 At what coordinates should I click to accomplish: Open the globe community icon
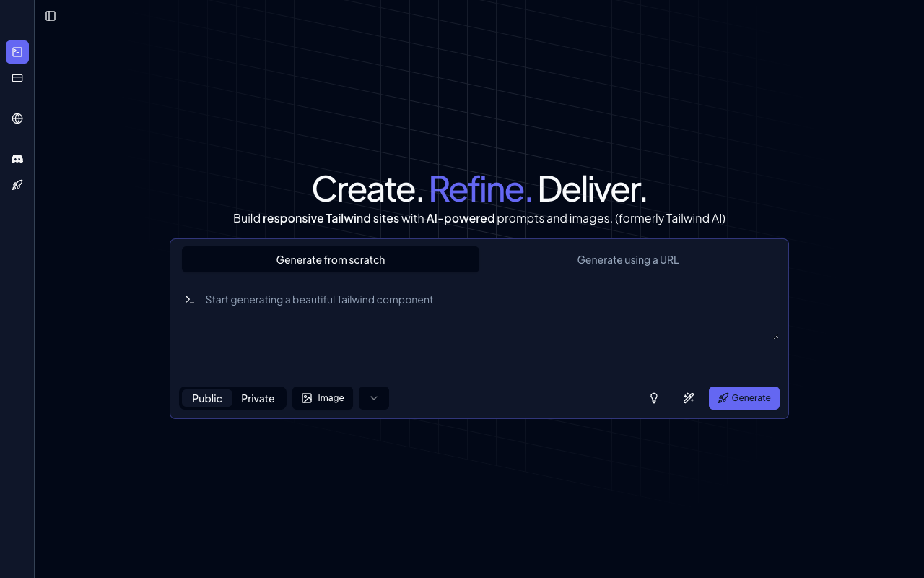pos(17,118)
